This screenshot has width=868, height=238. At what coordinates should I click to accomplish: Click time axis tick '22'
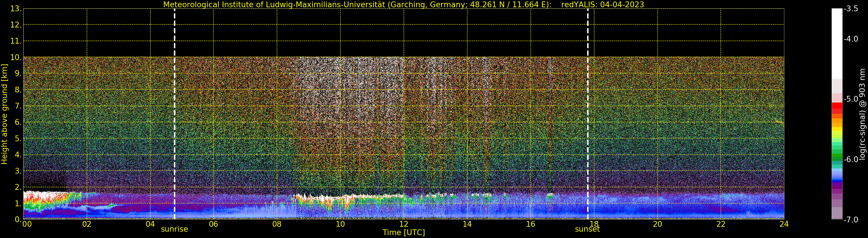coord(721,224)
